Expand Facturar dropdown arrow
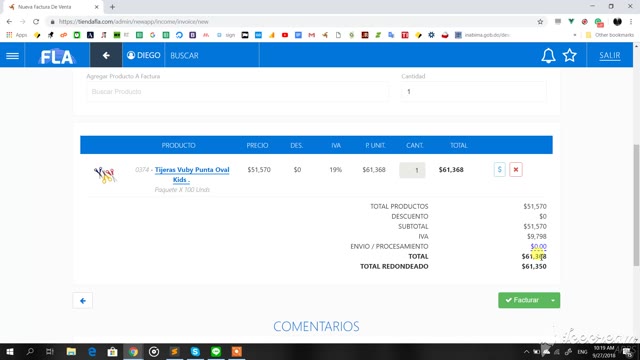This screenshot has width=640, height=360. (x=553, y=300)
